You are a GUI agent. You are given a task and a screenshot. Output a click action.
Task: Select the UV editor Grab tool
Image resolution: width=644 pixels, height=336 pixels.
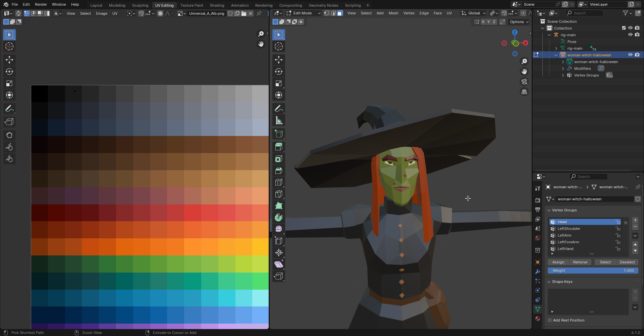coord(9,135)
